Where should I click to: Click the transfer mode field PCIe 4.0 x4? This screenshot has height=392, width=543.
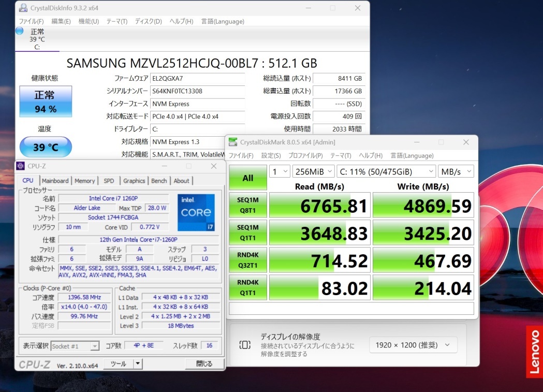[x=197, y=117]
